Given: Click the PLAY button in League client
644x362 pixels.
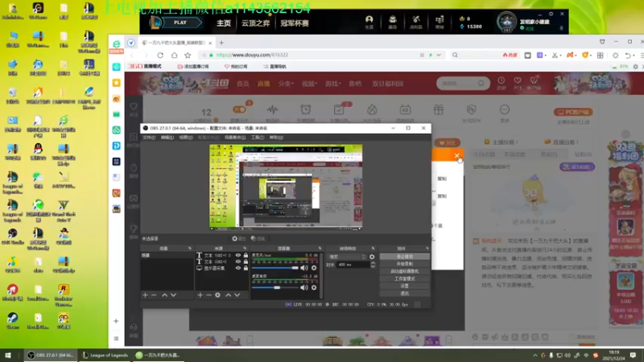Looking at the screenshot, I should click(x=180, y=23).
